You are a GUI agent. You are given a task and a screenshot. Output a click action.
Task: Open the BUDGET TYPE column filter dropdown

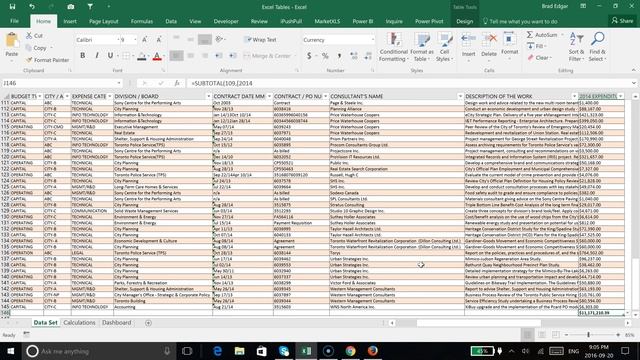[40, 96]
